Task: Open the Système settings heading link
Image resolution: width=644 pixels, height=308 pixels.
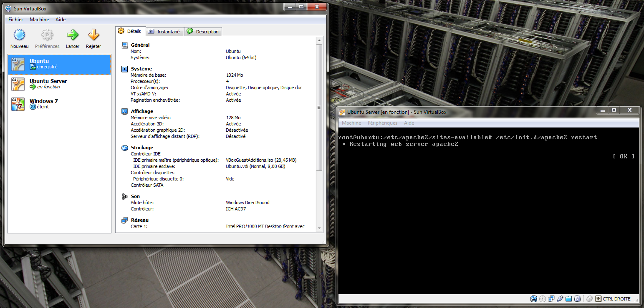Action: point(141,69)
